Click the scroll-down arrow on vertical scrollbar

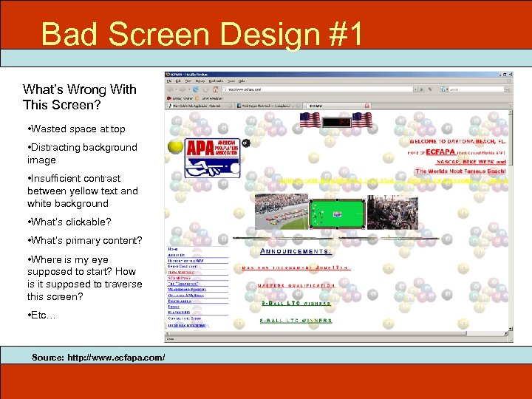click(x=511, y=329)
